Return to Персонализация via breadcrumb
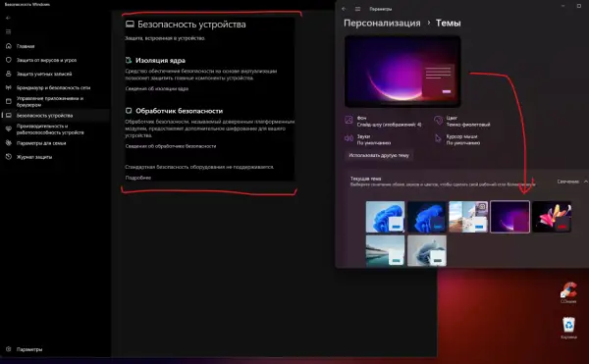Viewport: 589px width, 364px height. click(x=382, y=24)
